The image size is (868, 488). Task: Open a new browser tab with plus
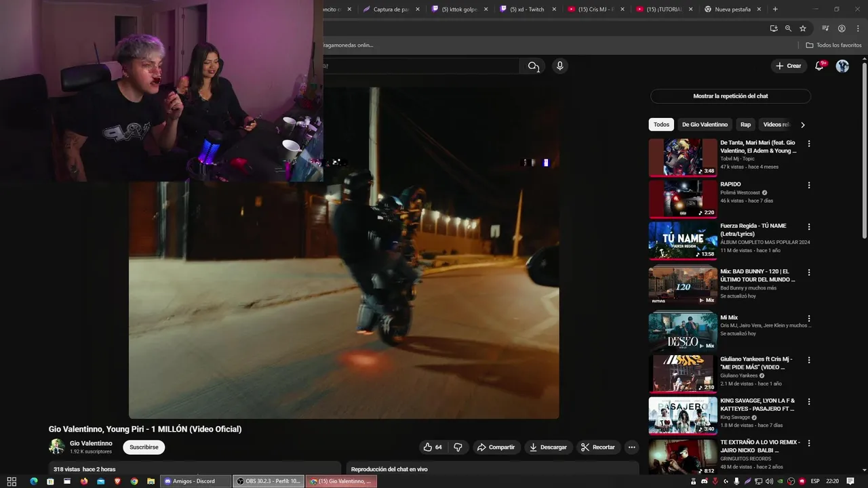point(775,9)
